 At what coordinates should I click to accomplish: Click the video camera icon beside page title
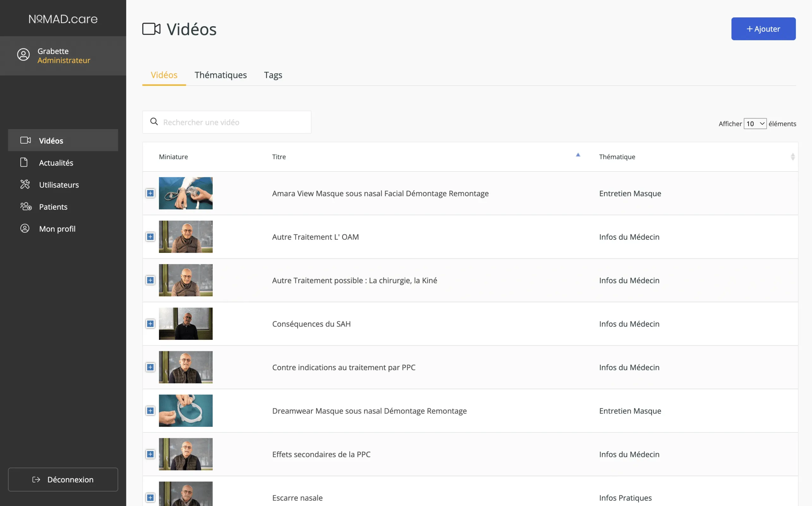(x=151, y=29)
